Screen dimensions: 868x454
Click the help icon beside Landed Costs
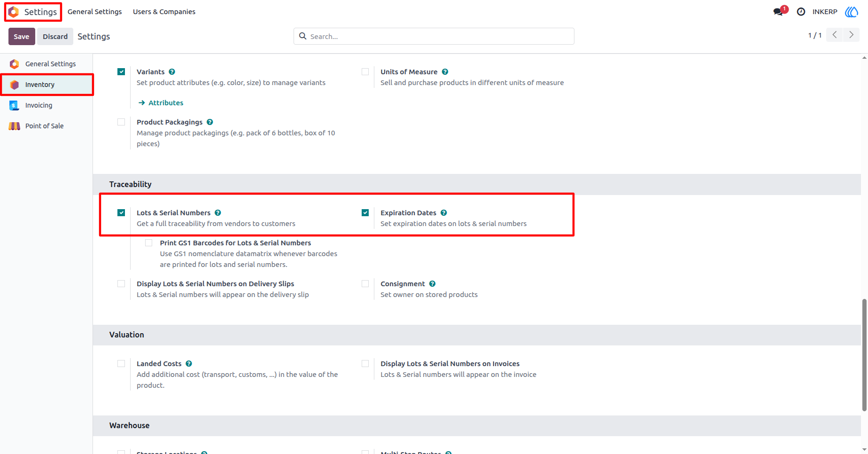click(x=189, y=364)
